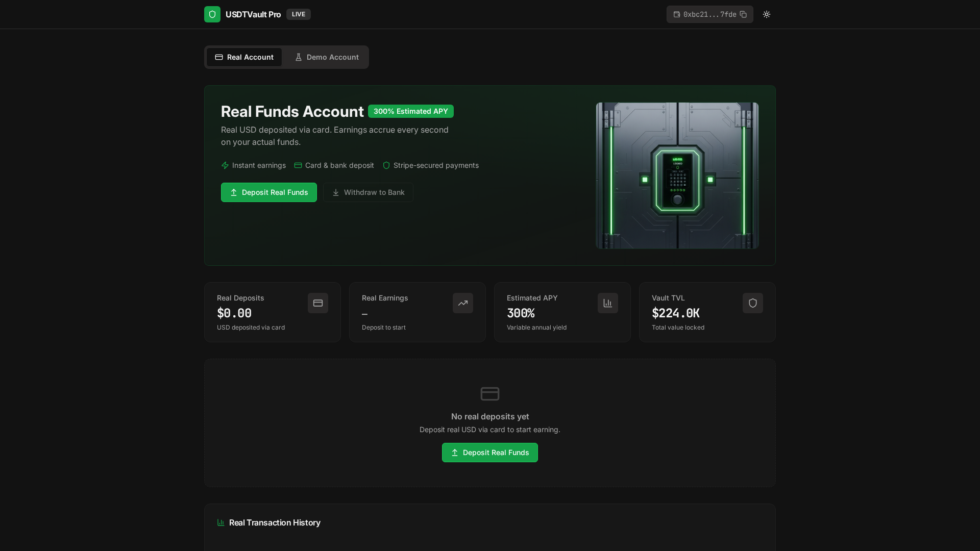Click Withdraw to Bank
The image size is (980, 551).
[367, 192]
